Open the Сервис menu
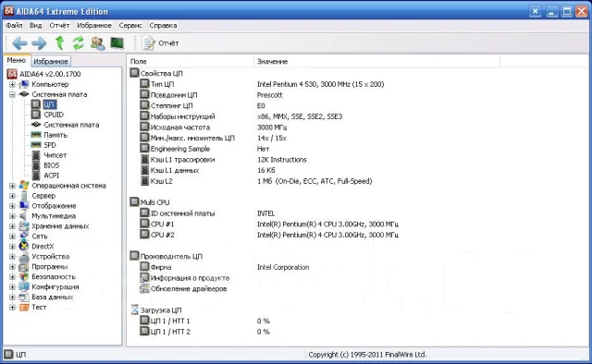This screenshot has width=592, height=364. (x=130, y=25)
